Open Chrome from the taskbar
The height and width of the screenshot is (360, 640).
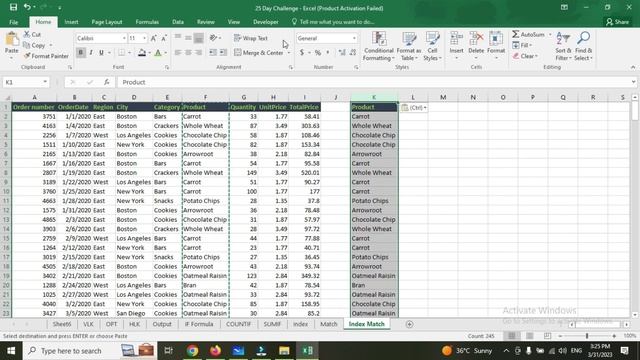192,351
